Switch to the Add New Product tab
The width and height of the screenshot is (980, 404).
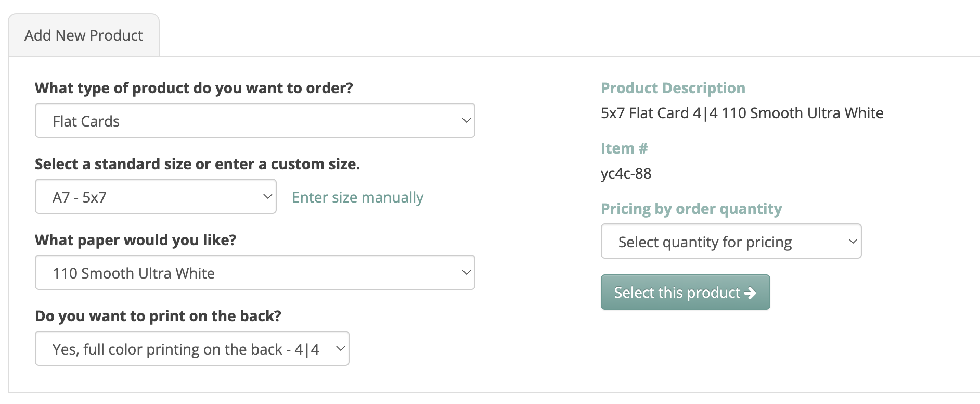pyautogui.click(x=84, y=35)
